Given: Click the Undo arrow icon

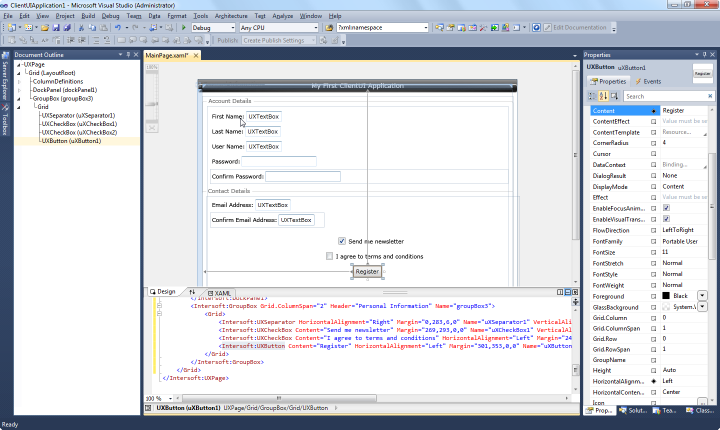Looking at the screenshot, I should tap(118, 29).
